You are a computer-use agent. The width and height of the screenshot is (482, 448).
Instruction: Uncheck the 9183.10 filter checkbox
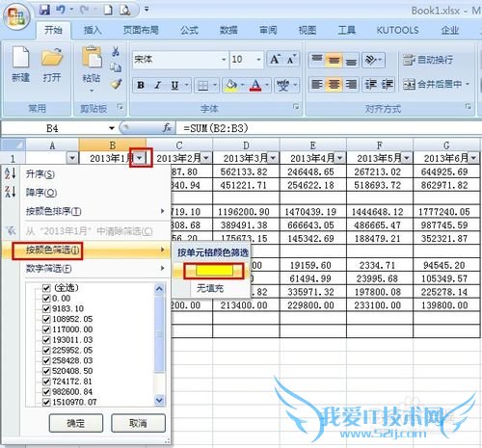[x=46, y=309]
